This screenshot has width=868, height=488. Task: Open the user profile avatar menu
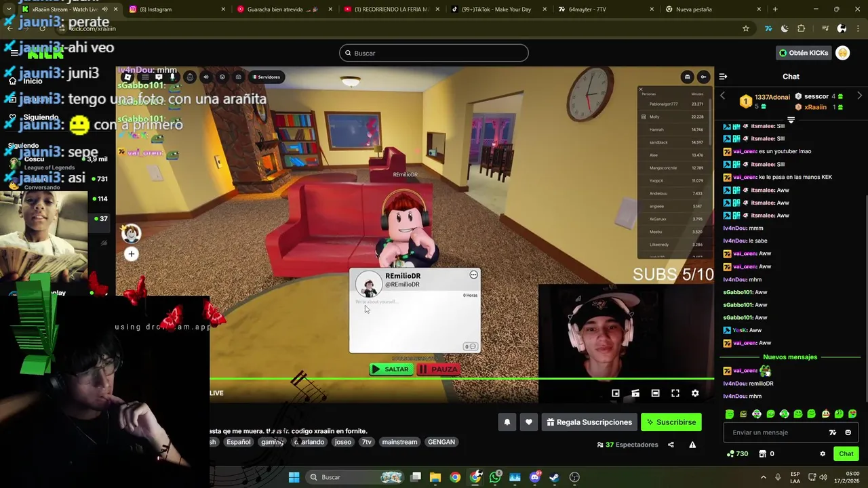843,53
